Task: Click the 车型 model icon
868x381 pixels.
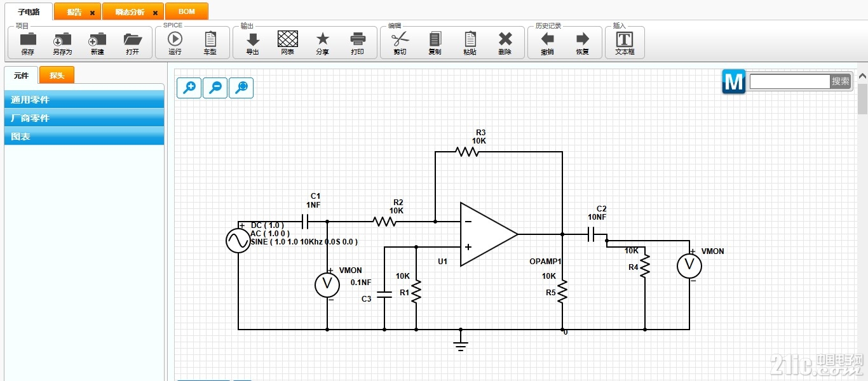Action: point(210,39)
